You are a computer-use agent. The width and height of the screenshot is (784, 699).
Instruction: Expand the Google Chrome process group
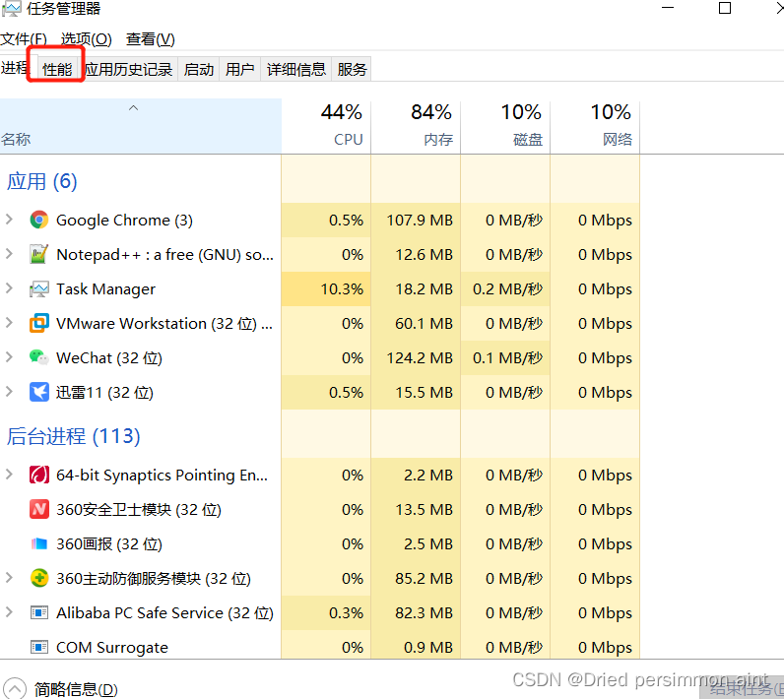[x=9, y=220]
